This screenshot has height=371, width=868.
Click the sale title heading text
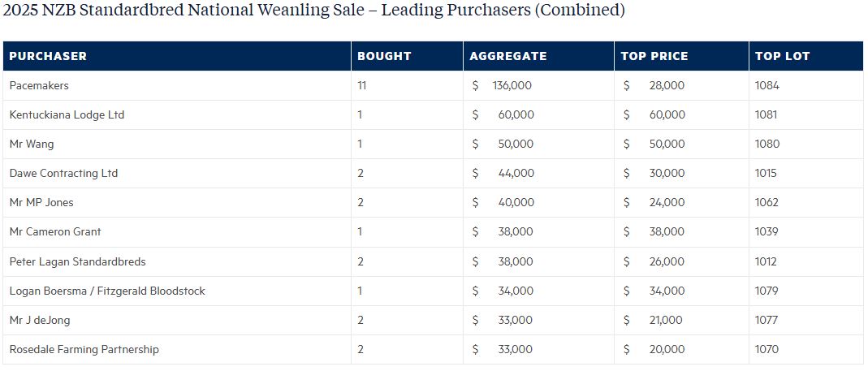(314, 11)
